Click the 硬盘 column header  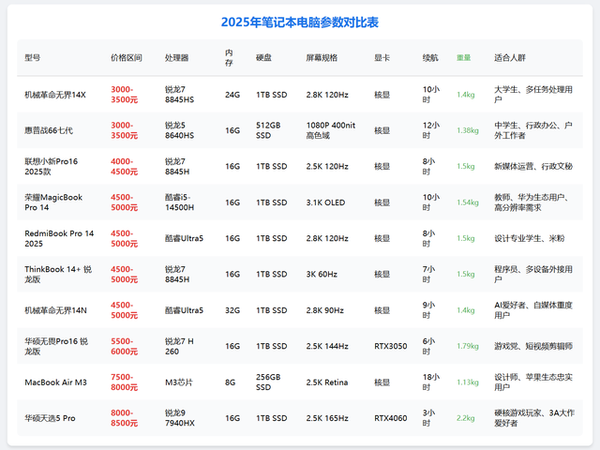264,58
